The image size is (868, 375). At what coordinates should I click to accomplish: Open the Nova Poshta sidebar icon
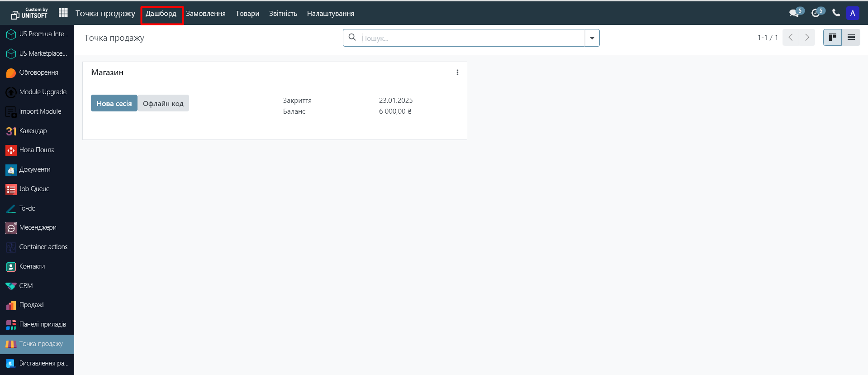pos(11,150)
